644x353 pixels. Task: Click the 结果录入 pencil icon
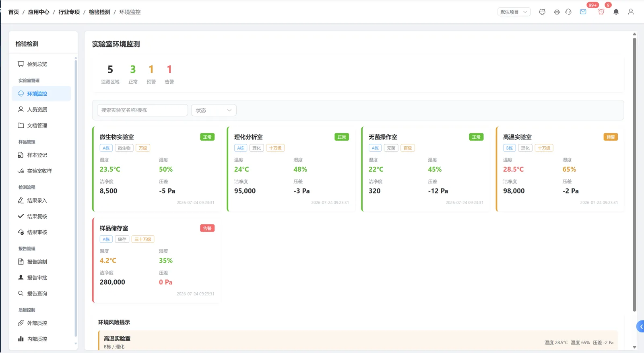(21, 201)
